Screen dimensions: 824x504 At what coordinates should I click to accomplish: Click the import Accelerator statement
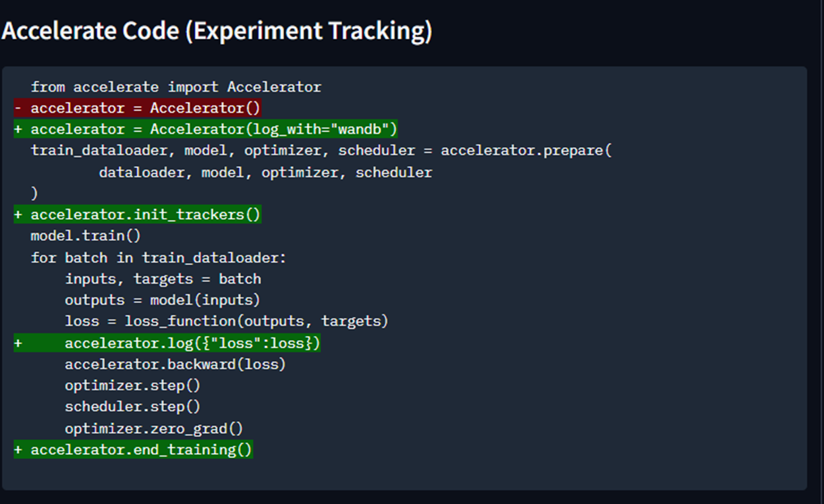coord(175,86)
